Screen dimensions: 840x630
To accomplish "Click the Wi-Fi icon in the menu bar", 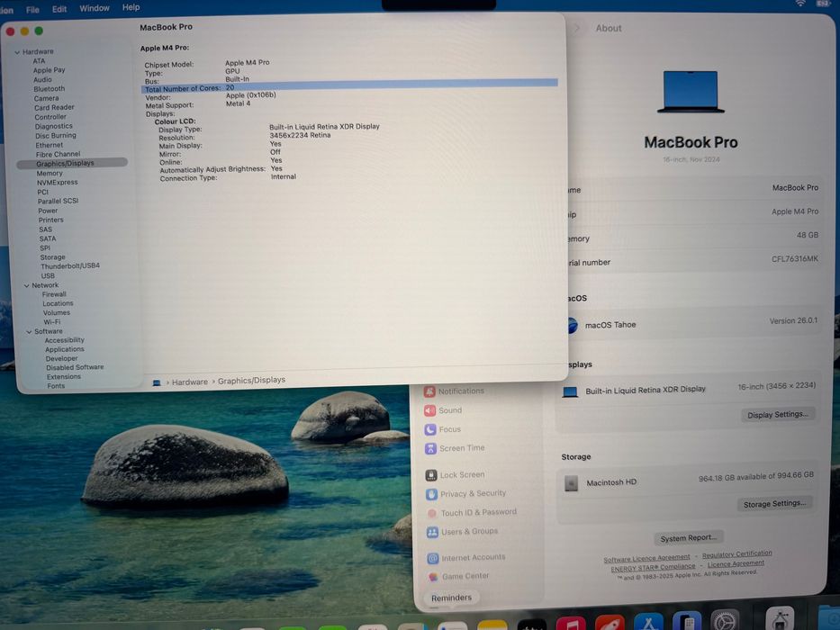I will 799,4.
